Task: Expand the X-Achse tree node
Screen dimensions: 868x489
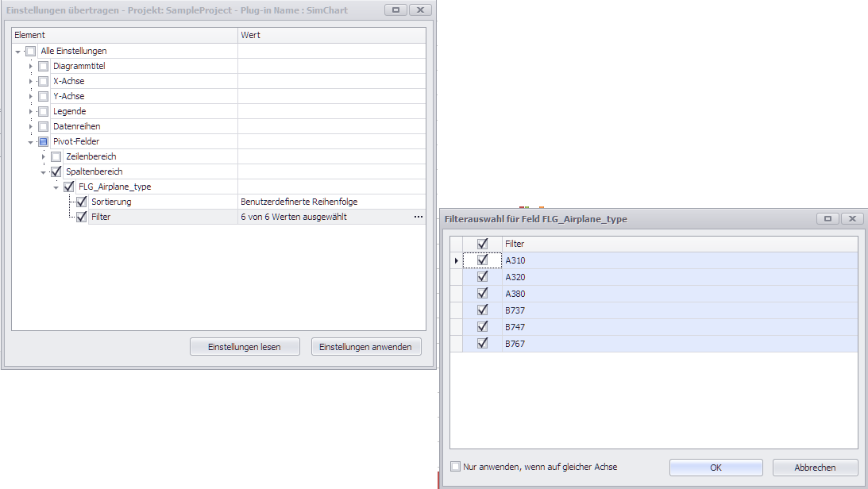Action: (32, 81)
